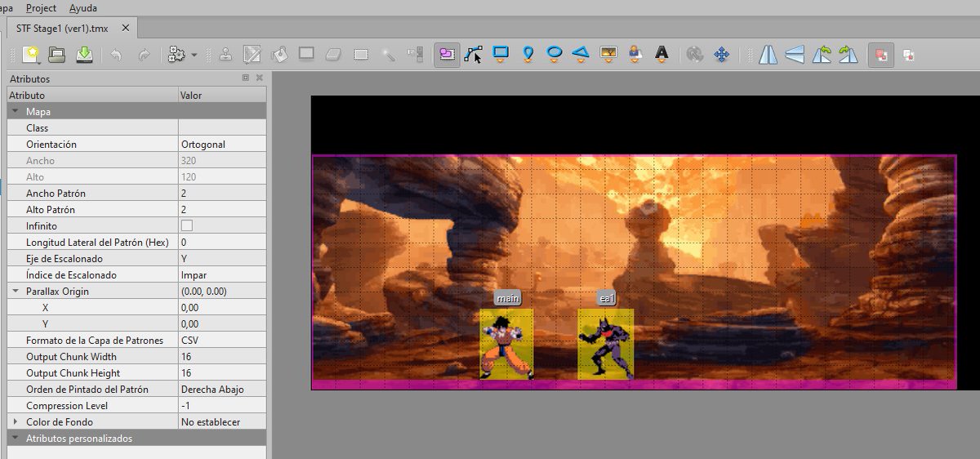Open the Formato de la Capa value CSV
Screen dimensions: 980x459
coord(222,341)
